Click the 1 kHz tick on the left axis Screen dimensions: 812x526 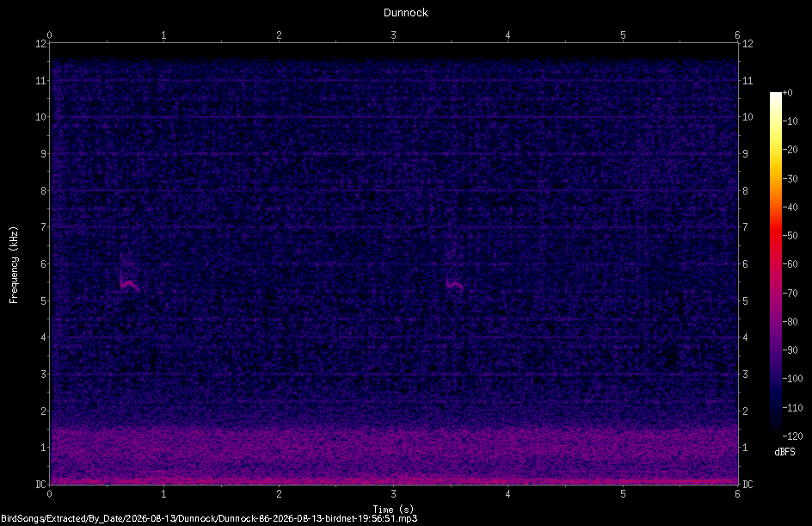(44, 448)
